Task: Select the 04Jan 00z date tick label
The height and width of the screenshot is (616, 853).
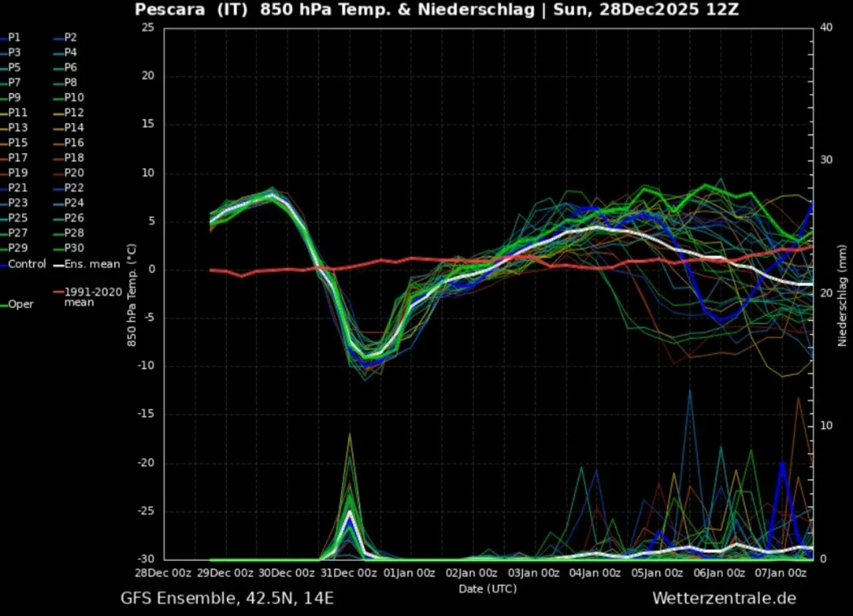Action: point(596,573)
